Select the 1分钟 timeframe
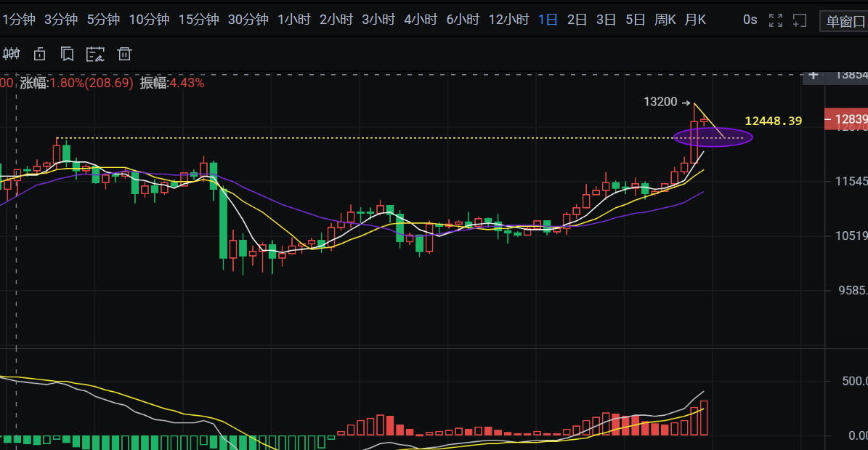This screenshot has width=868, height=450. 18,20
